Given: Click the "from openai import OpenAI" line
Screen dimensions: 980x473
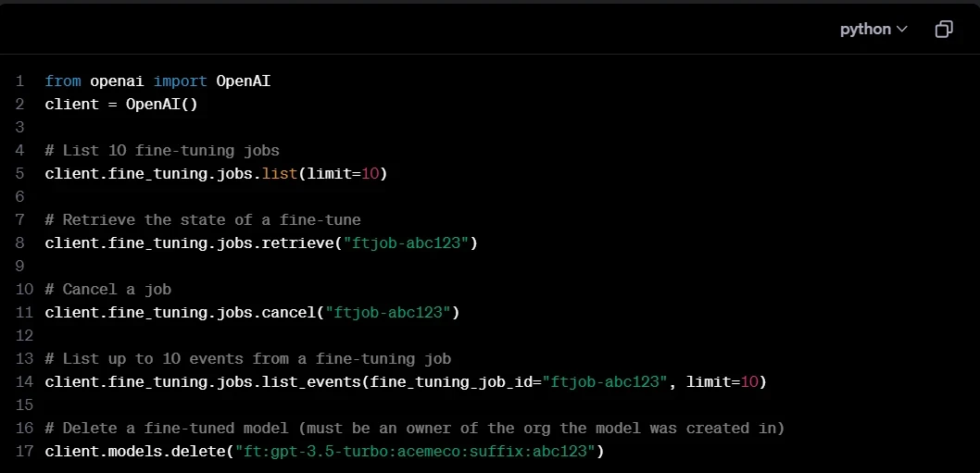Looking at the screenshot, I should [157, 81].
